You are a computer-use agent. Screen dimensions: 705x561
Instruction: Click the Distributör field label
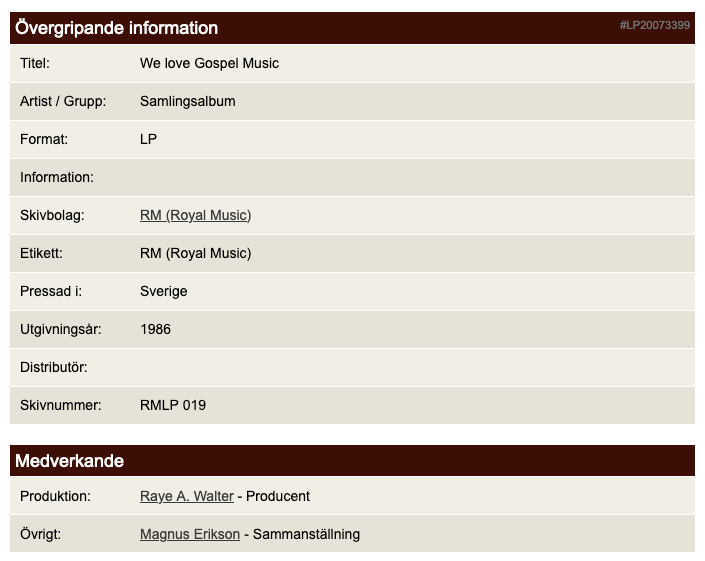[x=54, y=367]
